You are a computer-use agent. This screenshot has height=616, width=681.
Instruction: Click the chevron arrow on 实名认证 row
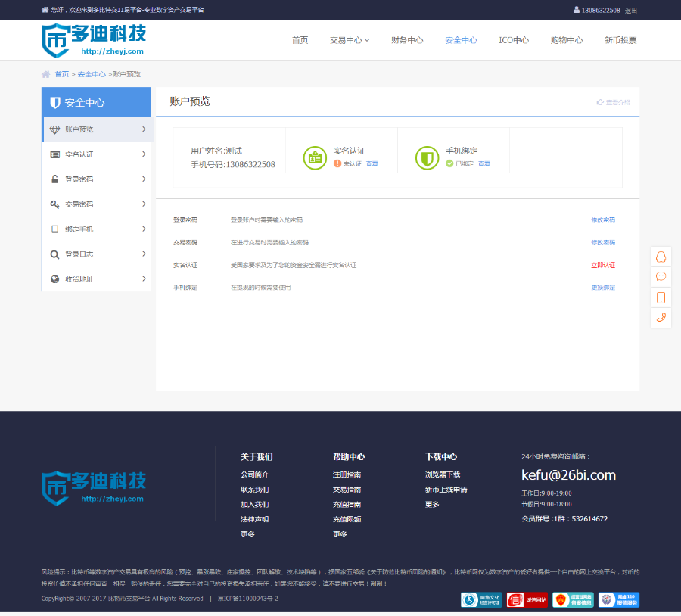pos(144,154)
